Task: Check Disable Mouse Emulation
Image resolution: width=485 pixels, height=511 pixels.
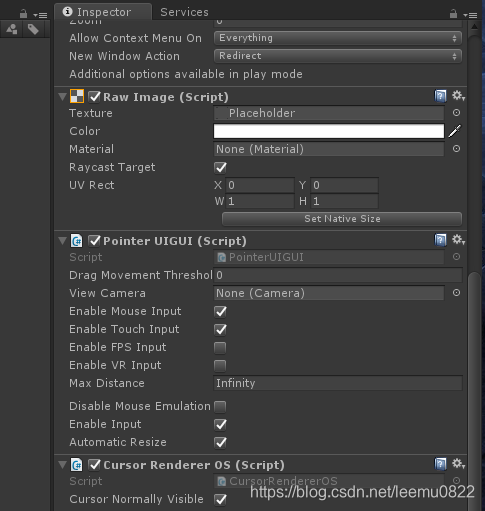Action: (x=220, y=406)
